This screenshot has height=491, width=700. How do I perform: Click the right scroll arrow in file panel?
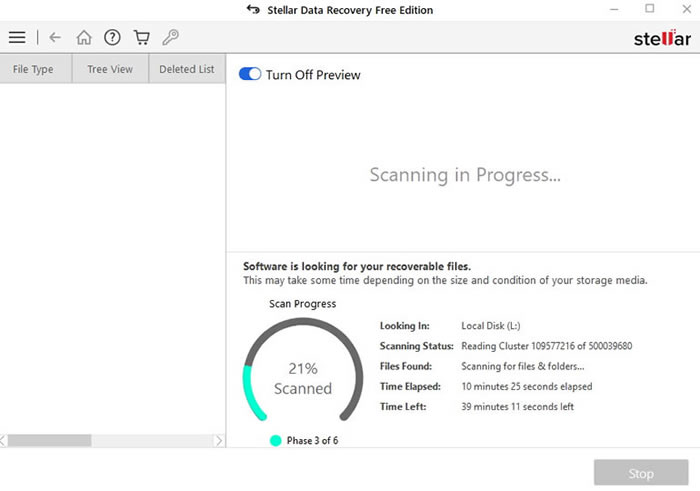[219, 440]
